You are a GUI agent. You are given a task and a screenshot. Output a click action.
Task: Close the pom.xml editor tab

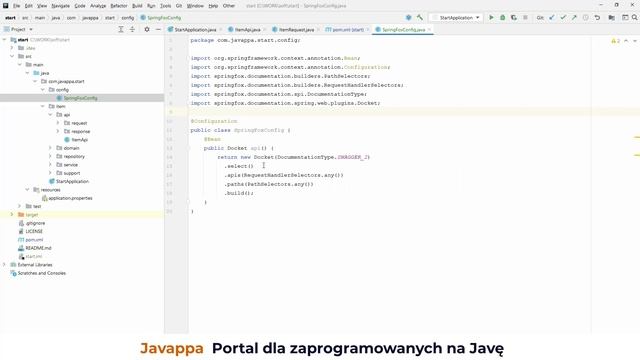coord(368,29)
